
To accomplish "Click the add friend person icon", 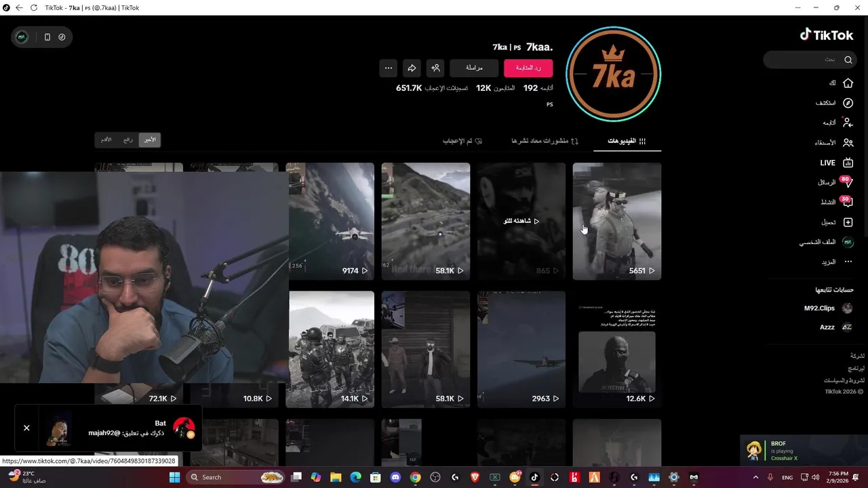I will tap(435, 68).
